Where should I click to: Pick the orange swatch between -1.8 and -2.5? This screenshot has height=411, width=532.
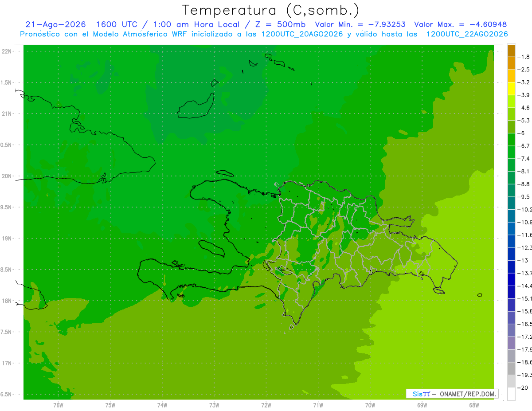[511, 63]
